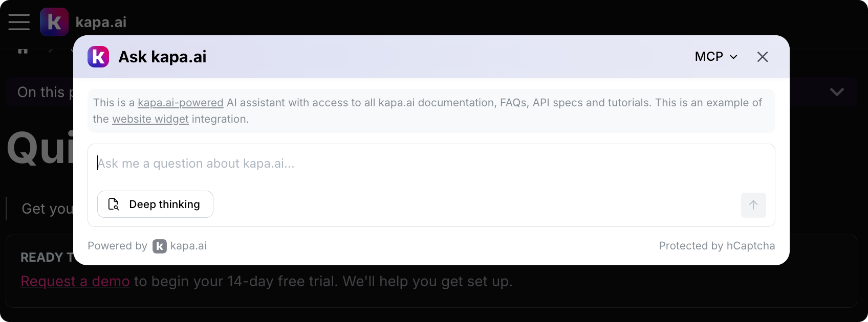Select the Deep thinking document icon

click(114, 204)
